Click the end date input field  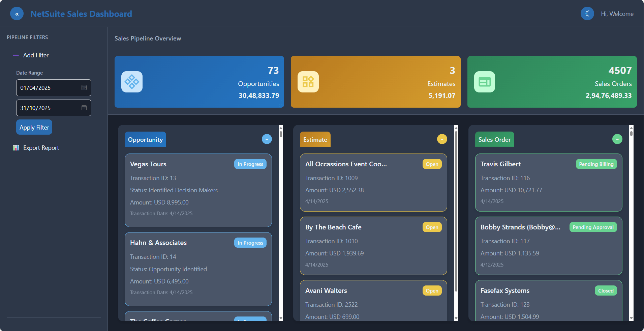[49, 108]
